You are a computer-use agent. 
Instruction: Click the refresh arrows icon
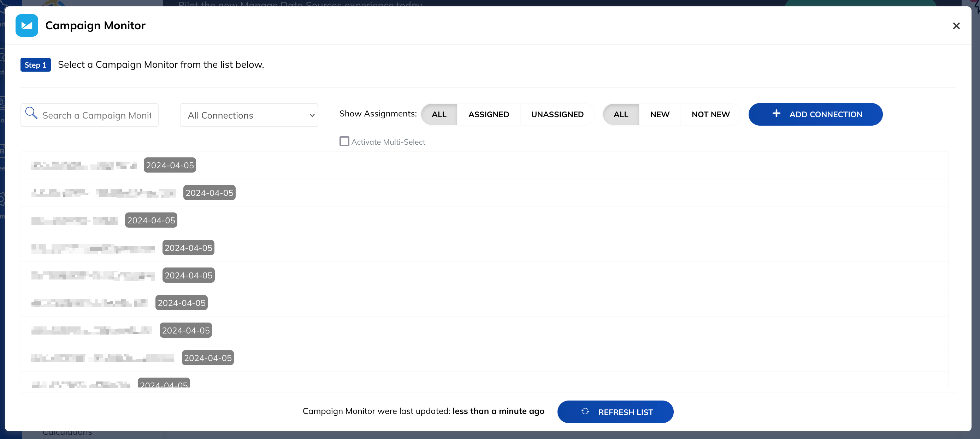pos(585,411)
